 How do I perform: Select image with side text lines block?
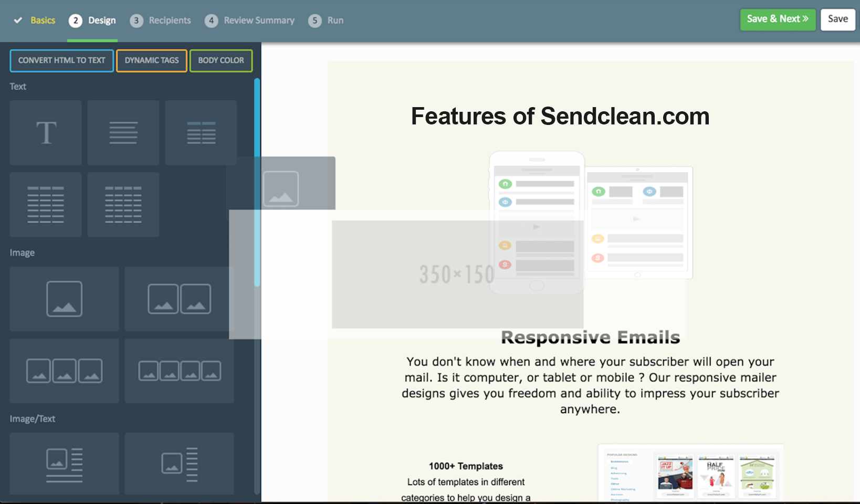pyautogui.click(x=179, y=464)
